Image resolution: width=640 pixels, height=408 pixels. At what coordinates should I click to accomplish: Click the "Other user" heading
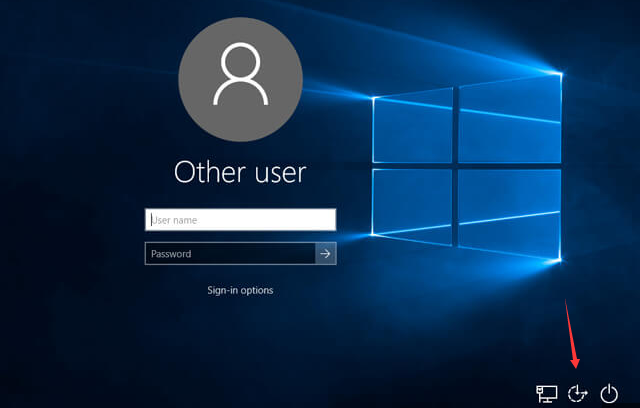[x=240, y=172]
